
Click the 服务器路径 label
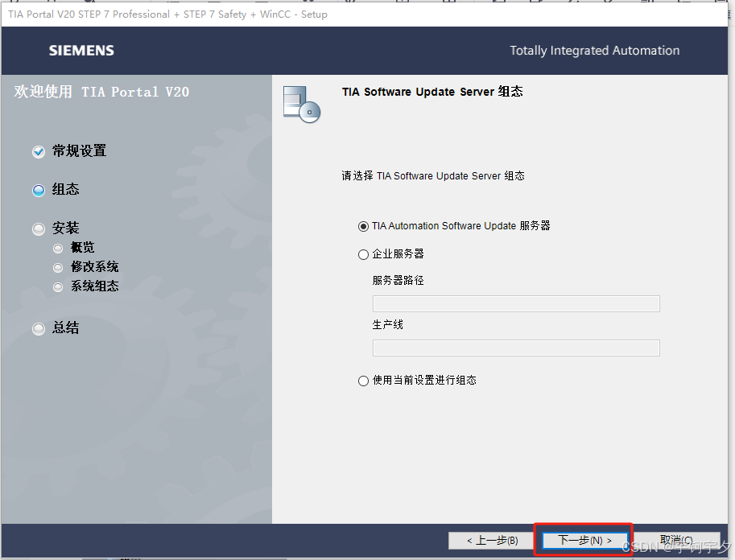click(398, 280)
